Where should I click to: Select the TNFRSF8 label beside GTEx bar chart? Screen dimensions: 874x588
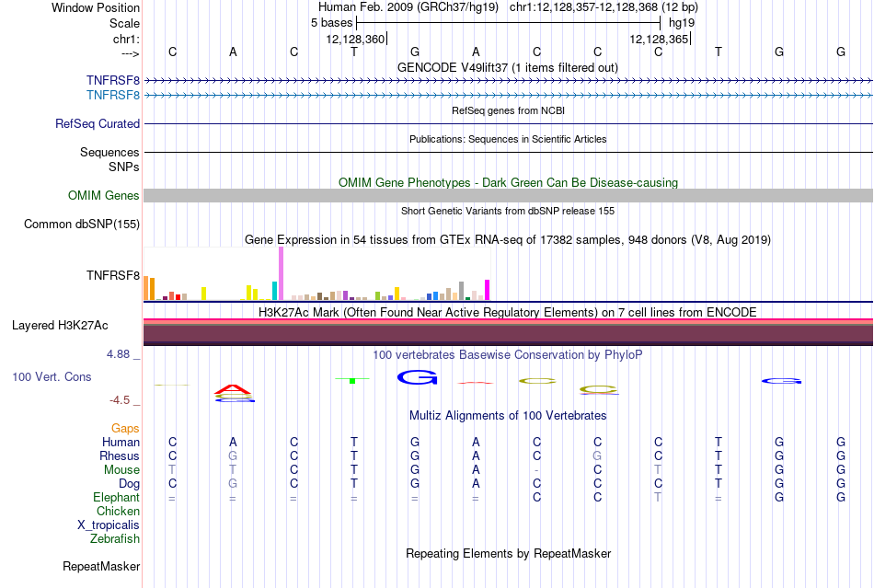112,275
